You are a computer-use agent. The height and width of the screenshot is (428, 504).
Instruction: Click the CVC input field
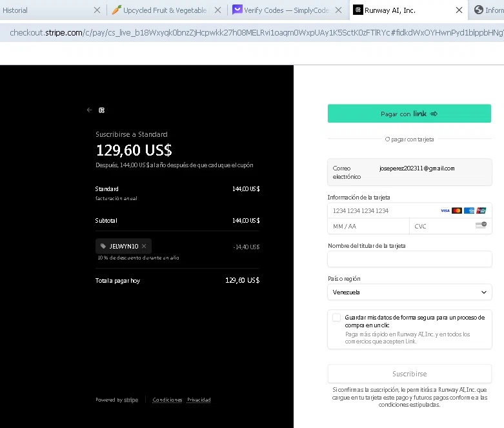click(450, 226)
